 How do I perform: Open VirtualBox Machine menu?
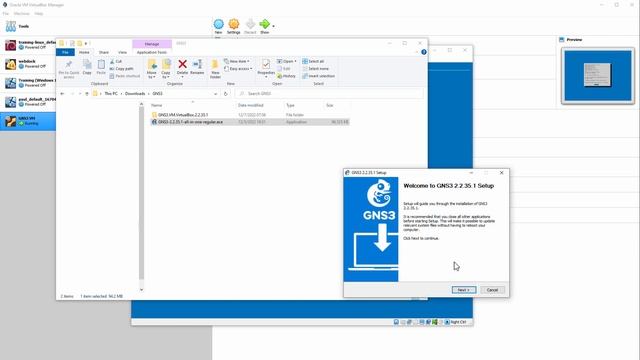tap(21, 13)
